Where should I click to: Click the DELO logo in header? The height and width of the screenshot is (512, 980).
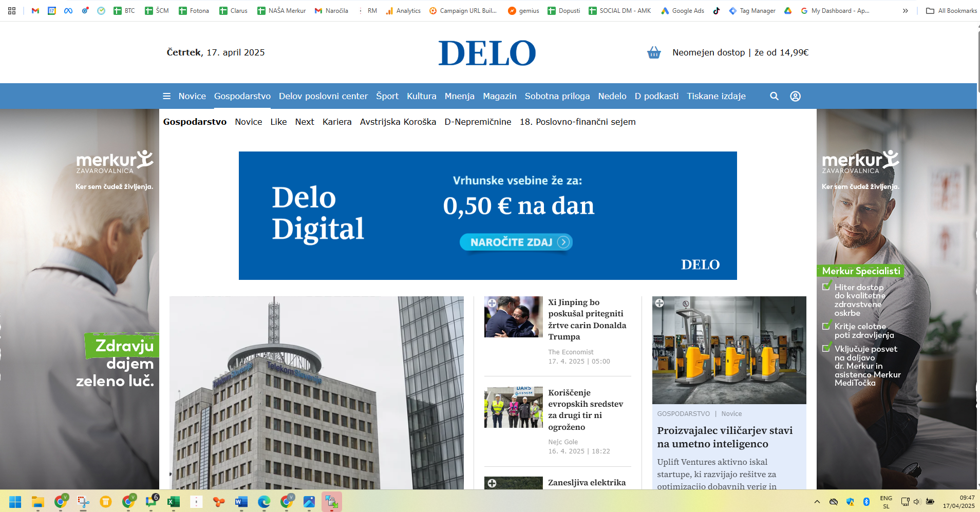[x=487, y=53]
